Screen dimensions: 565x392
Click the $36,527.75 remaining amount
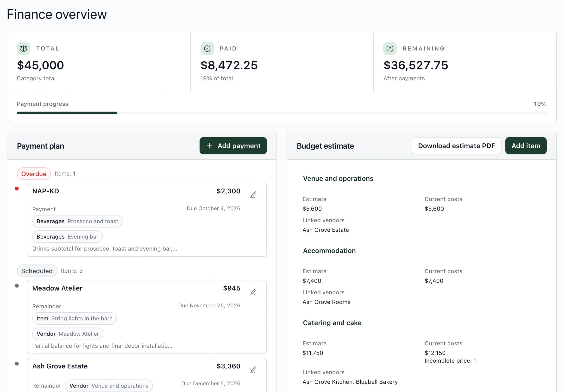click(416, 65)
